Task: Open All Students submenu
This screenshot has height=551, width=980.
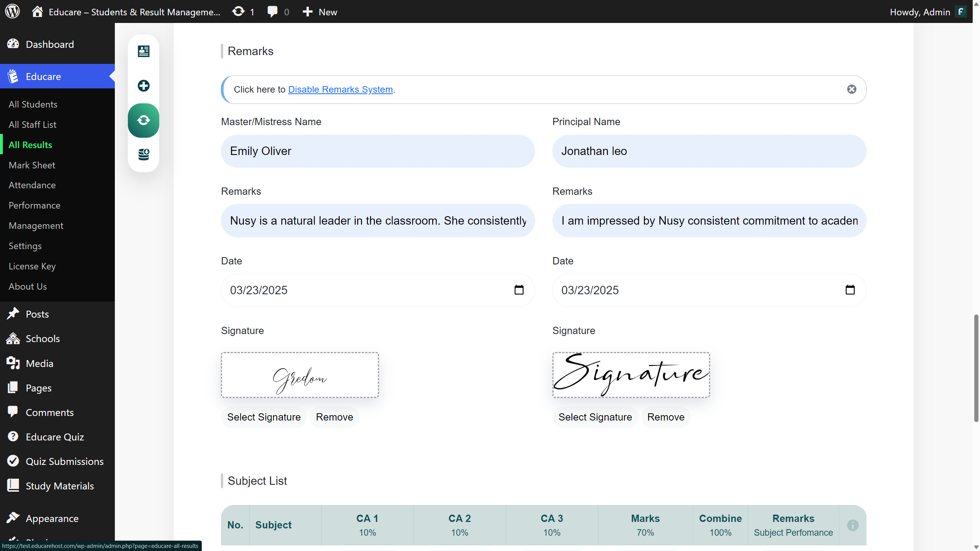Action: [x=33, y=104]
